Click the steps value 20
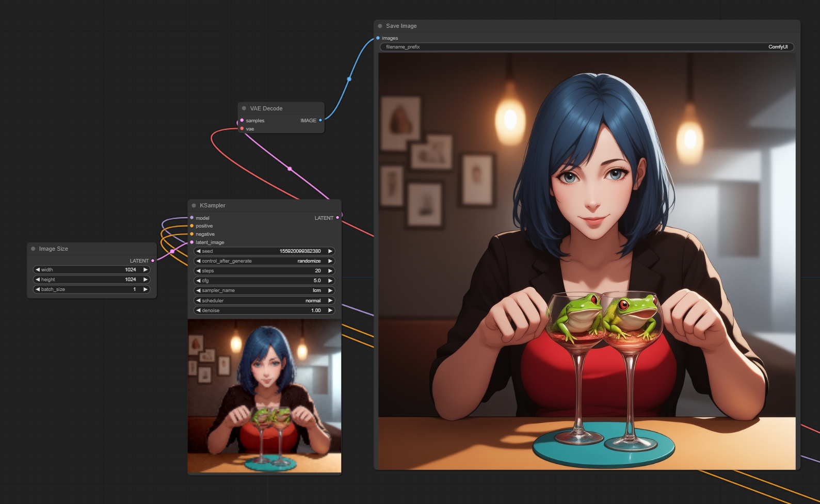Image resolution: width=820 pixels, height=504 pixels. pyautogui.click(x=318, y=271)
